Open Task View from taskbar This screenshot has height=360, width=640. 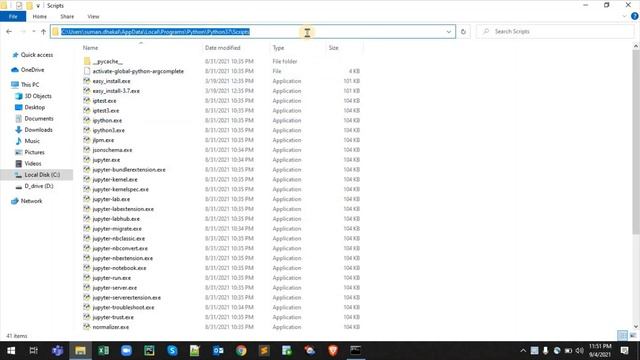(x=34, y=350)
